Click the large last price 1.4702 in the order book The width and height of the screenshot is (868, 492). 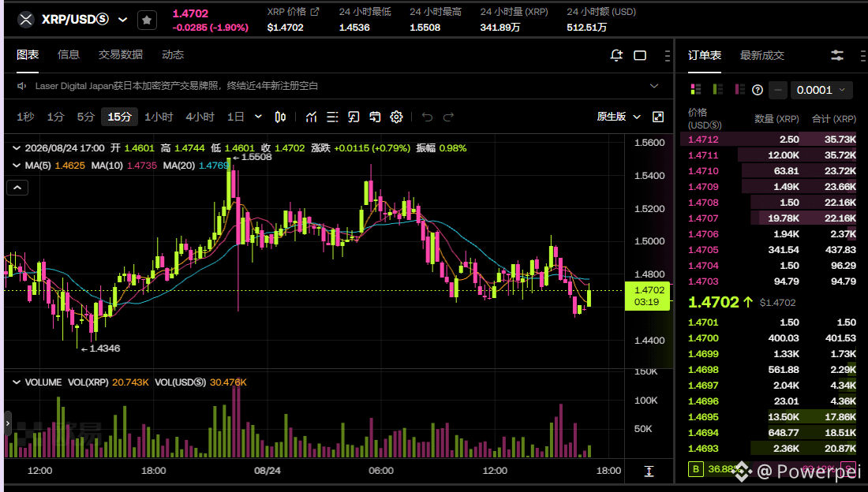coord(713,302)
